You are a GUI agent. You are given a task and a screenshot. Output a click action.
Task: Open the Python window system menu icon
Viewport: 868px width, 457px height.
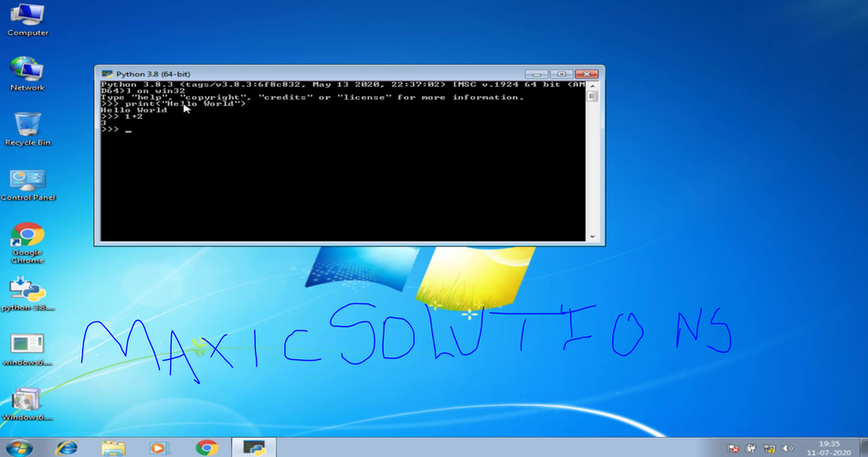(x=107, y=73)
